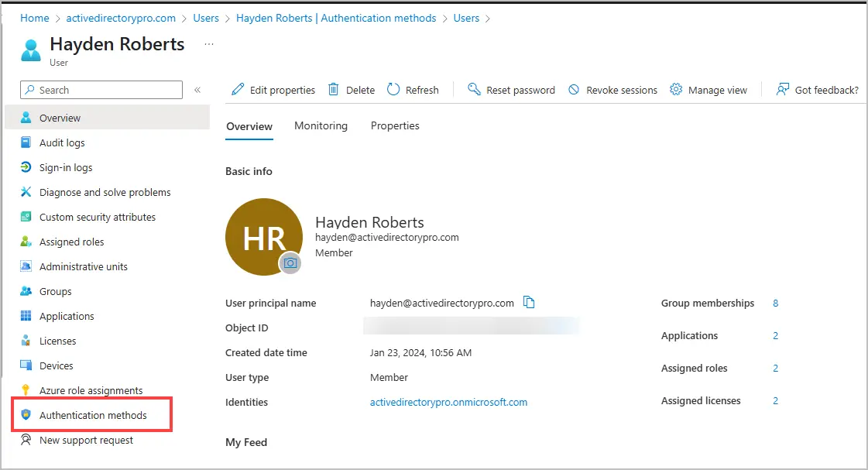Open Manage view gear icon
The height and width of the screenshot is (470, 868).
click(x=676, y=90)
